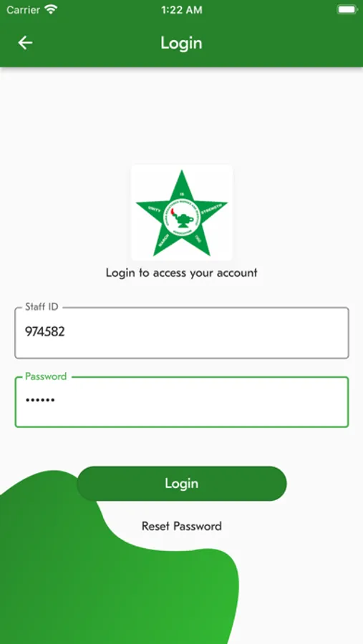Viewport: 363px width, 644px height.
Task: Tap the masked password dots
Action: pyautogui.click(x=40, y=401)
